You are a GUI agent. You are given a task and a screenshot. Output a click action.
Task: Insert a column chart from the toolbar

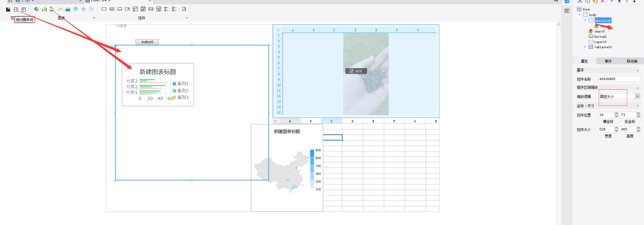click(44, 9)
